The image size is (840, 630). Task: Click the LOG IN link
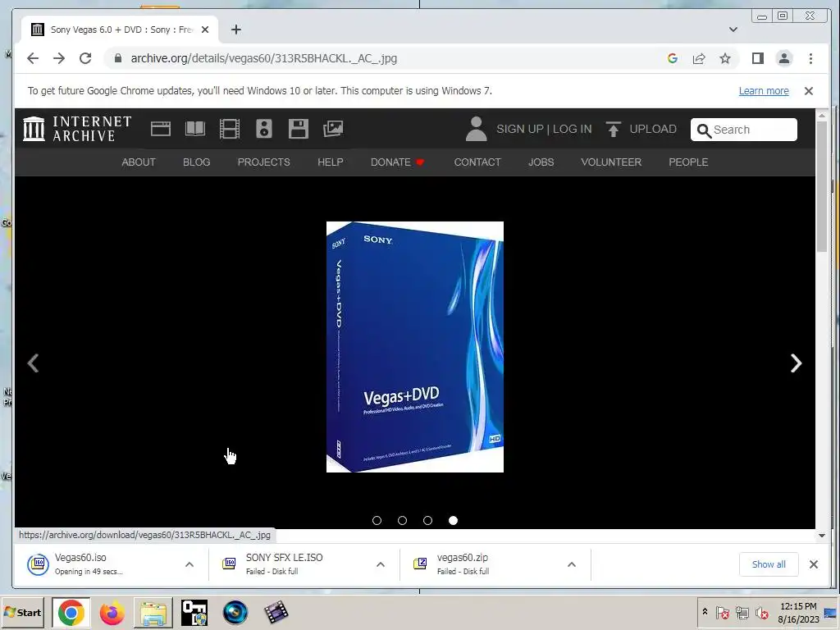click(x=572, y=129)
